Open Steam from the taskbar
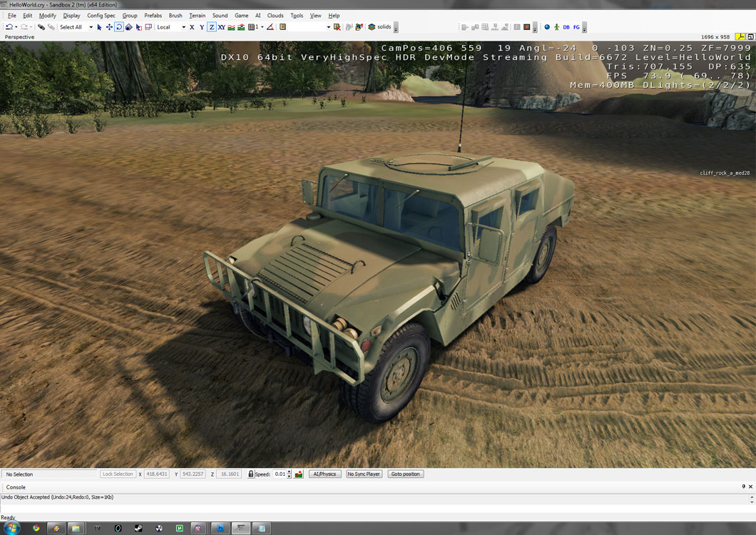 coord(138,529)
